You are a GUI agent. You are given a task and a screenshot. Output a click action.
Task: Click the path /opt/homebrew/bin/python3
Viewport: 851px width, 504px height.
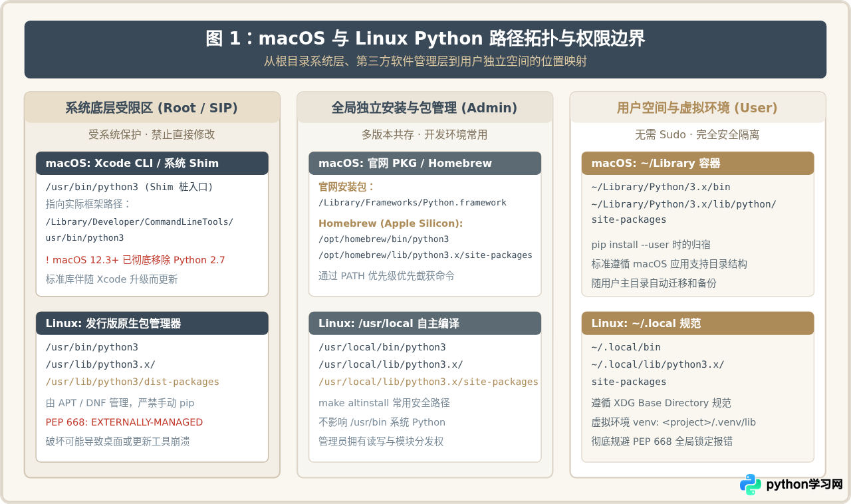384,239
